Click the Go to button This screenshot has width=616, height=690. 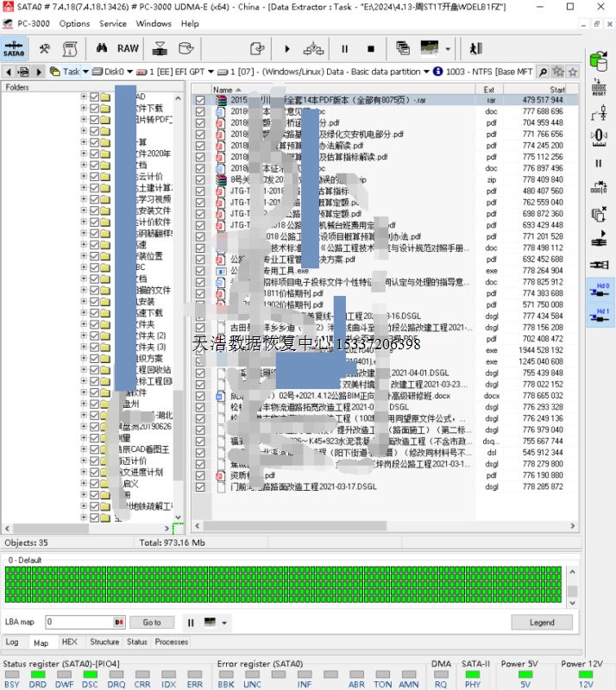[x=152, y=622]
